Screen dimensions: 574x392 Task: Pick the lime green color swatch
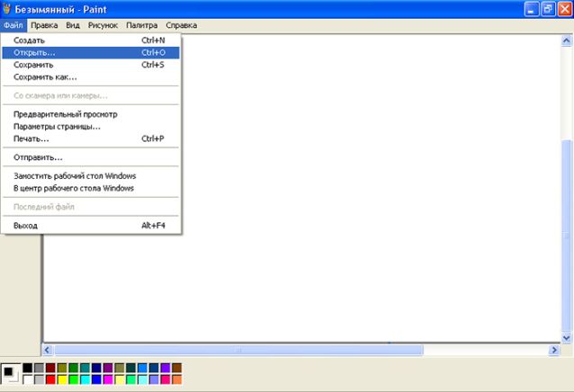click(x=74, y=379)
